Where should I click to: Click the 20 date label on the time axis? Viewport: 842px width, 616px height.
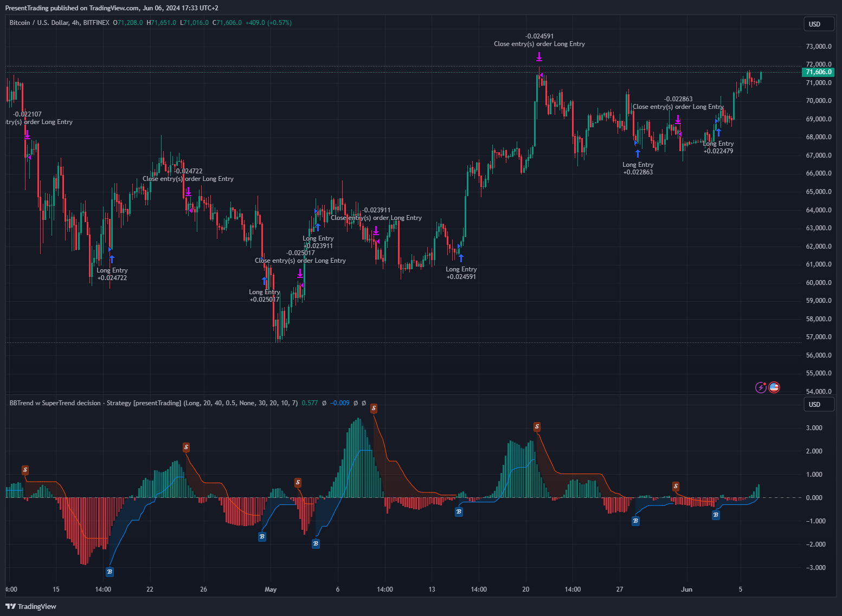coord(526,589)
